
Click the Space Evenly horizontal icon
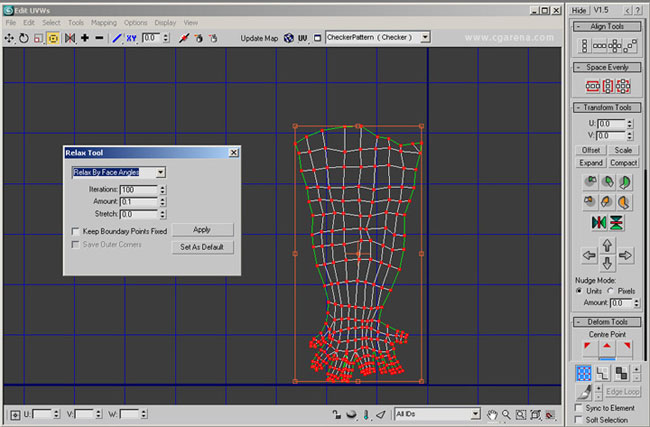592,86
